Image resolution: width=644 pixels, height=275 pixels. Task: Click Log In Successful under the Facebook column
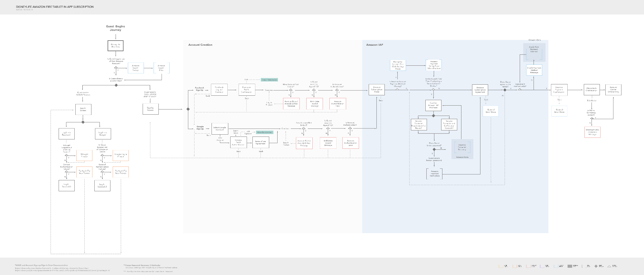pos(67,186)
